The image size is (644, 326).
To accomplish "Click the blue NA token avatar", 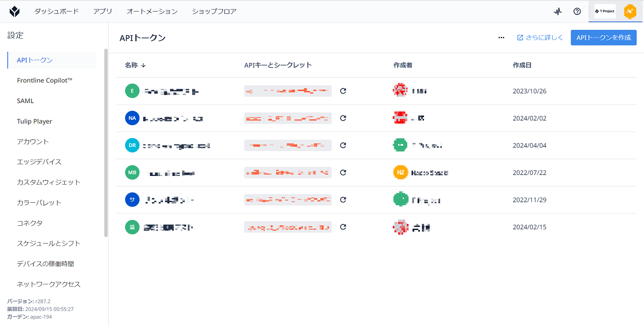I will pyautogui.click(x=132, y=118).
